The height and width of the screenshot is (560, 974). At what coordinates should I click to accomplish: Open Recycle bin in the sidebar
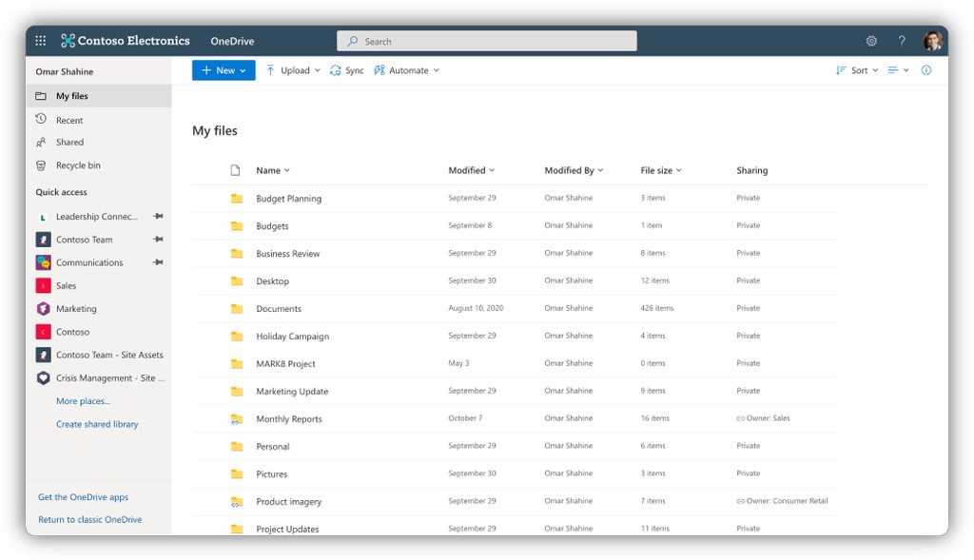(78, 165)
